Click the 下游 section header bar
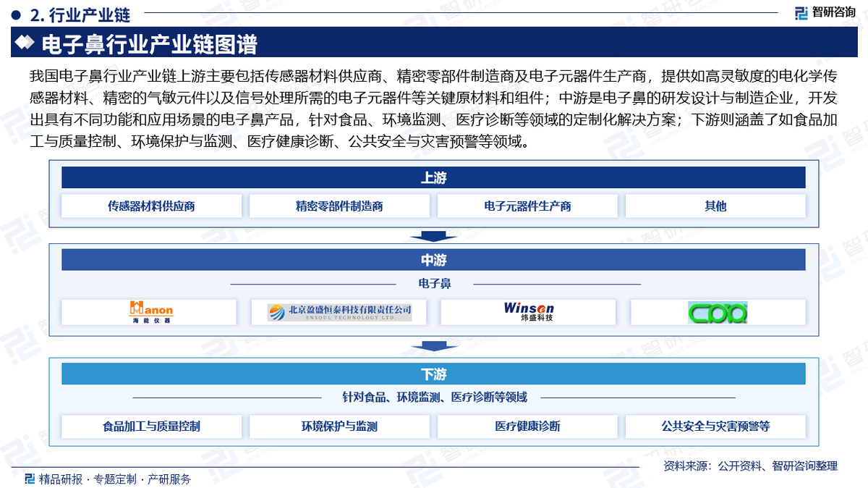The height and width of the screenshot is (488, 868). click(x=433, y=374)
